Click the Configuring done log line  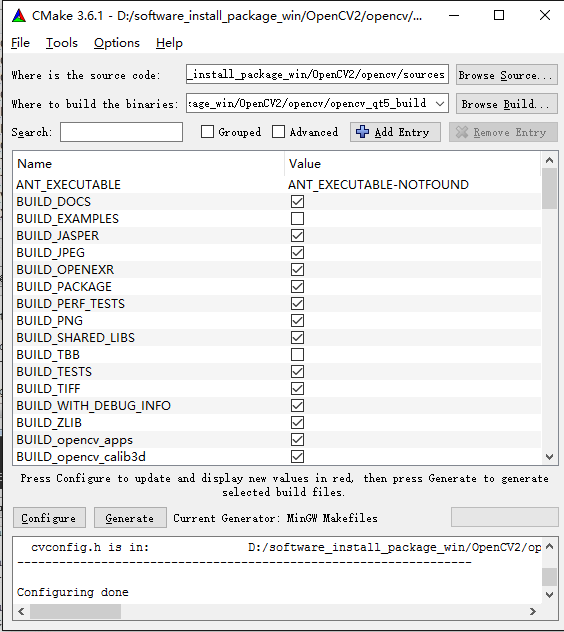73,592
